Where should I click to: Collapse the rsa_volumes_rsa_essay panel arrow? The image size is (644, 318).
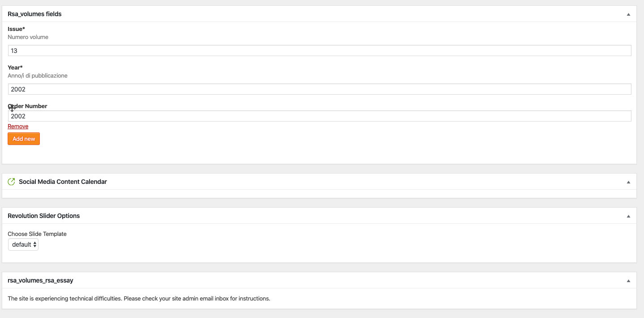tap(628, 281)
